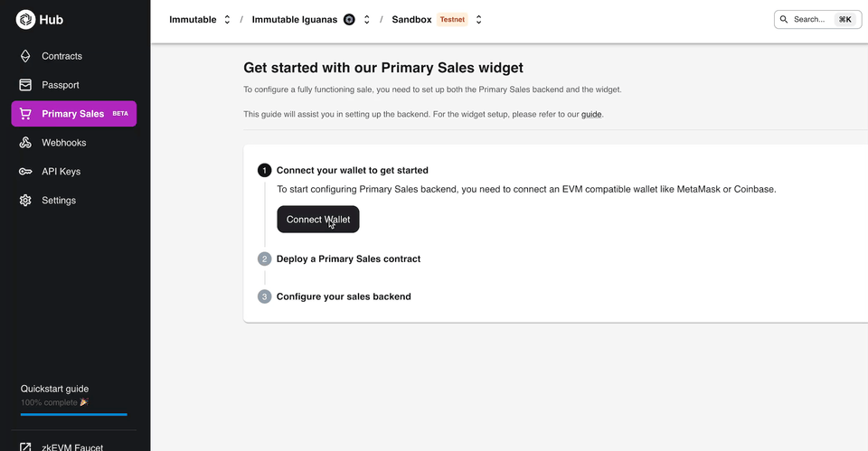
Task: Expand the Sandbox environment selector
Action: pos(478,19)
